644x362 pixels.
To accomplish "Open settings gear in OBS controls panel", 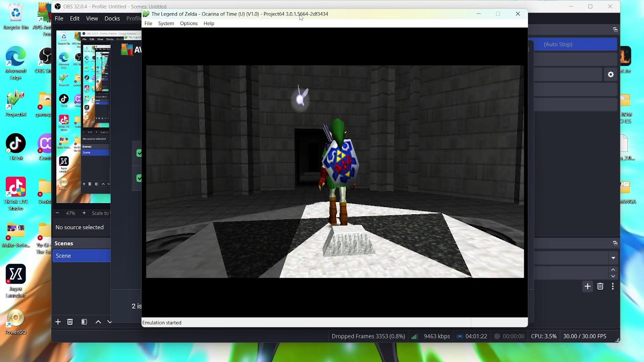I will point(611,74).
